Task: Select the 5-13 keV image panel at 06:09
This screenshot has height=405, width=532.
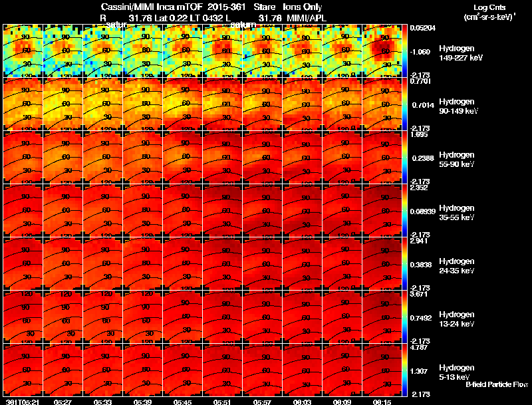Action: [342, 370]
